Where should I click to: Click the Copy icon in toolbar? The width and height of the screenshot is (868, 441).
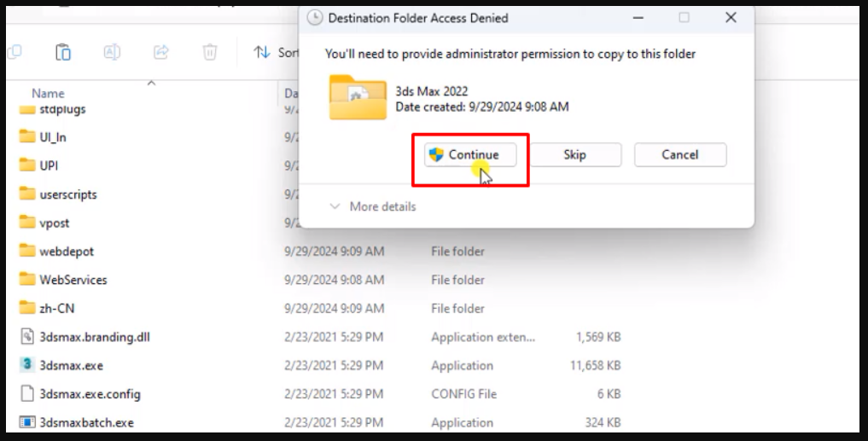click(15, 53)
